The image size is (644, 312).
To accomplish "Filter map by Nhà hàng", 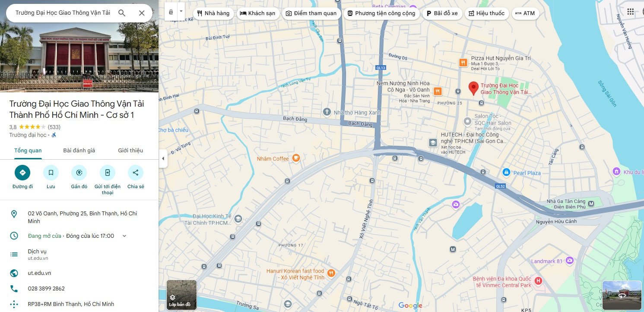I will (x=213, y=13).
